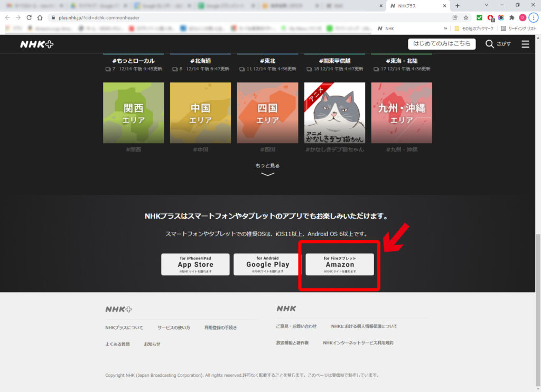Click the NHK+ logo in the header
This screenshot has width=541, height=392.
[36, 44]
